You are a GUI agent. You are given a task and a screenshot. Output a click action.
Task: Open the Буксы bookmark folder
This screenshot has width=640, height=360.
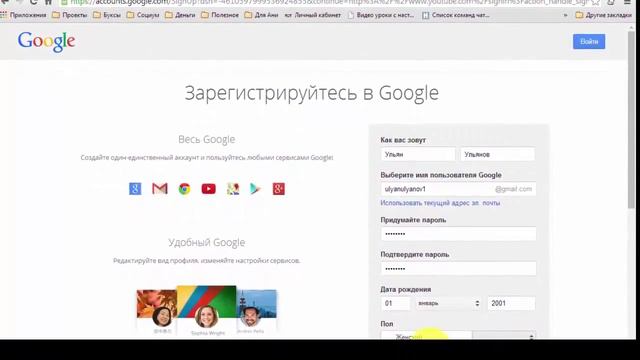coord(107,15)
